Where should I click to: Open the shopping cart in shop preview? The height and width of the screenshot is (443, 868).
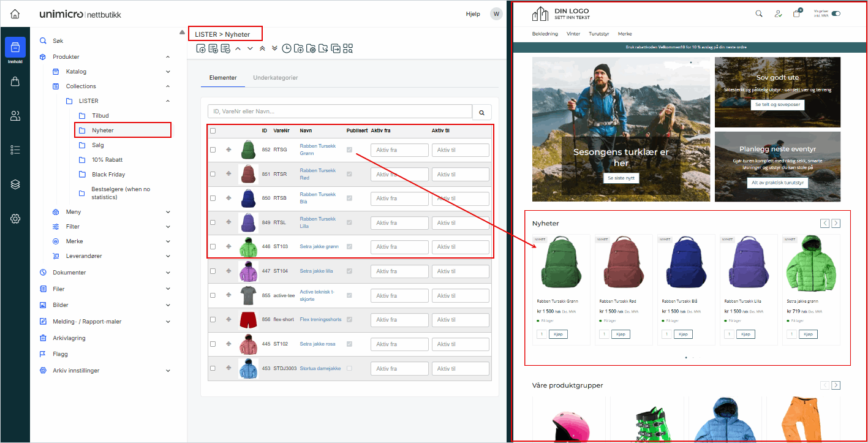coord(797,13)
